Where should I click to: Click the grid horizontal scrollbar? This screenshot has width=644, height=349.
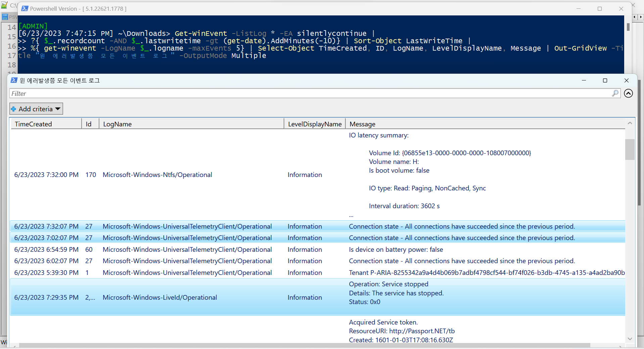[x=305, y=345]
